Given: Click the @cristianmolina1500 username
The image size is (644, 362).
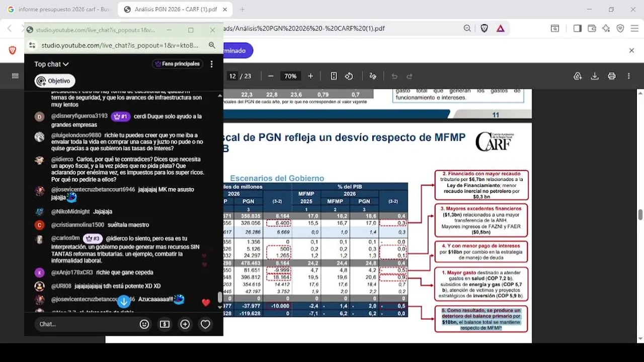Looking at the screenshot, I should click(x=77, y=225).
